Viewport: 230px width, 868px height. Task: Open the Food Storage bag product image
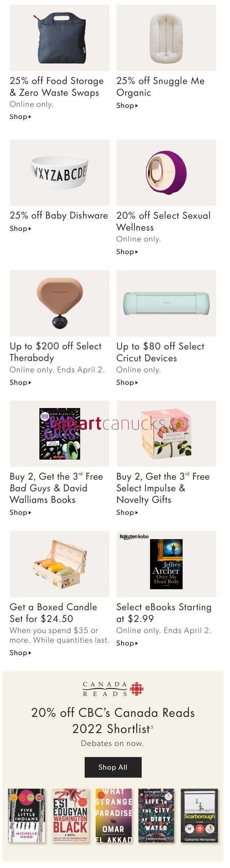[x=60, y=38]
